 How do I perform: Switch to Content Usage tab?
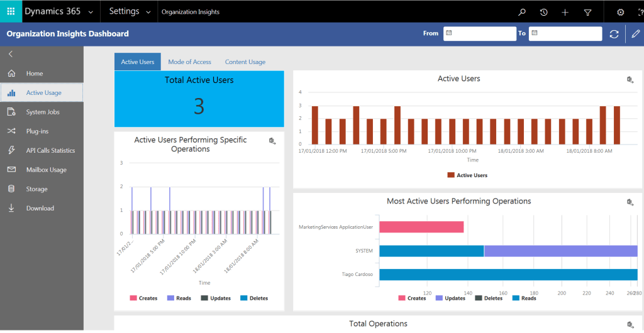245,62
